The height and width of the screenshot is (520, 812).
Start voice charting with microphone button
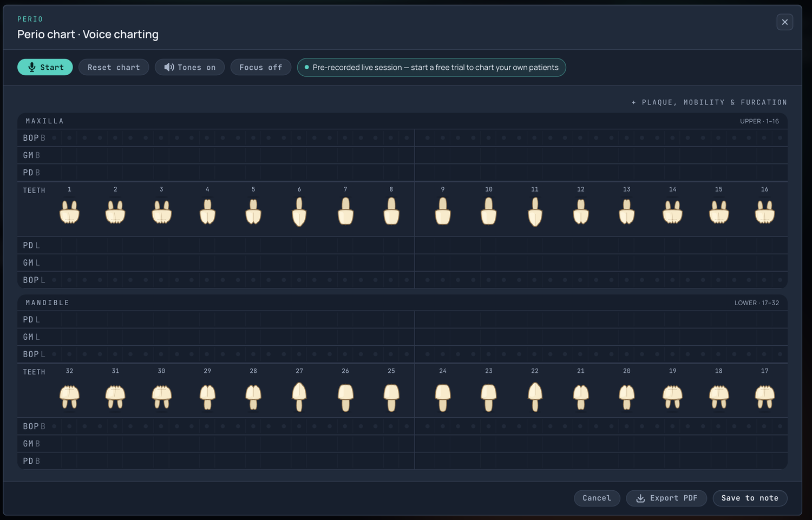pyautogui.click(x=45, y=67)
